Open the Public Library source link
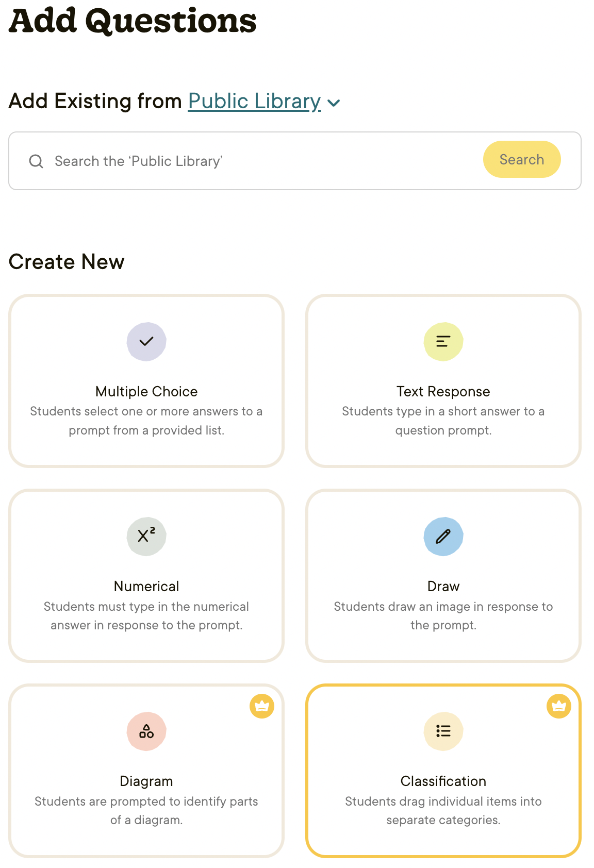Screen dimensions: 594x868 click(x=254, y=101)
